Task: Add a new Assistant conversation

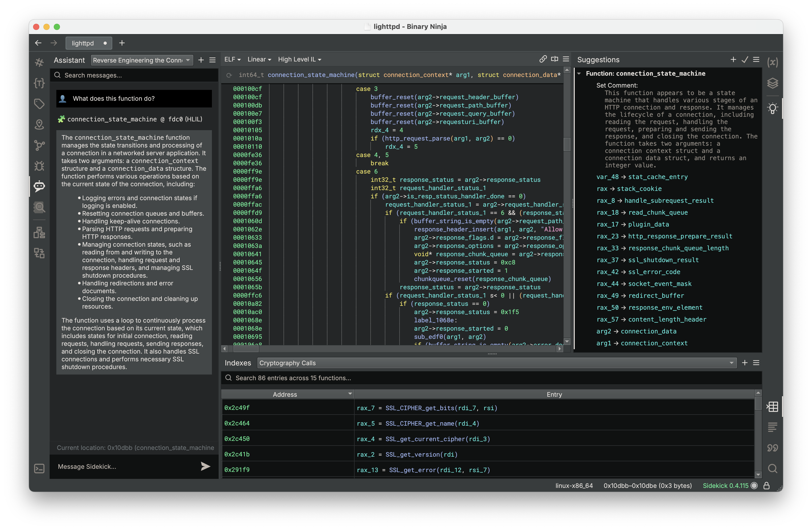Action: pyautogui.click(x=201, y=60)
